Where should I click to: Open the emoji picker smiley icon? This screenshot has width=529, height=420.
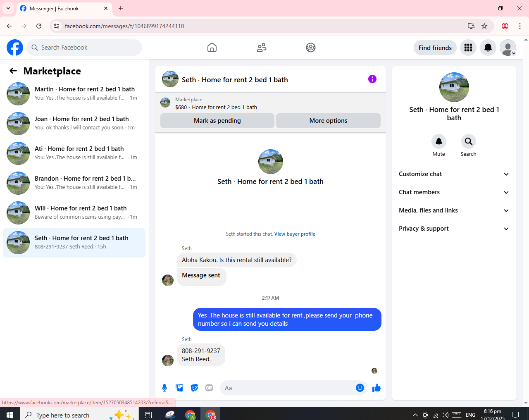click(360, 388)
